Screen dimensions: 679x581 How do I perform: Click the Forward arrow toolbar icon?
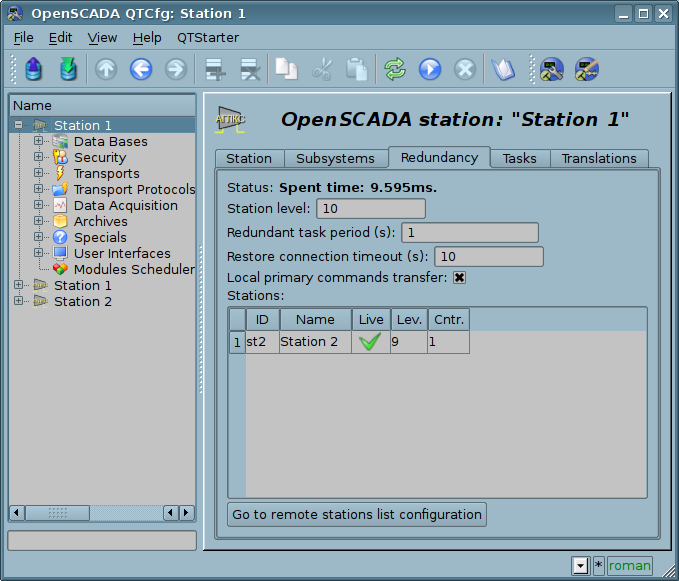coord(175,69)
